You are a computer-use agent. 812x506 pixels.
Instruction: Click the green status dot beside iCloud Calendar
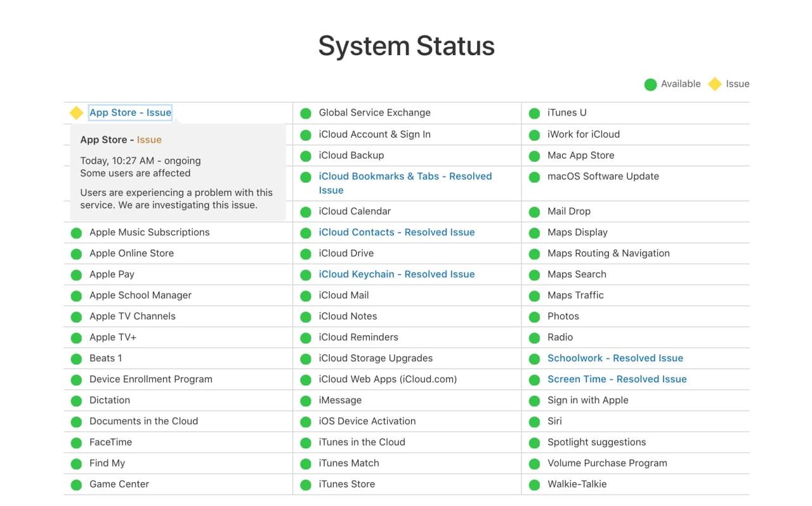tap(306, 212)
